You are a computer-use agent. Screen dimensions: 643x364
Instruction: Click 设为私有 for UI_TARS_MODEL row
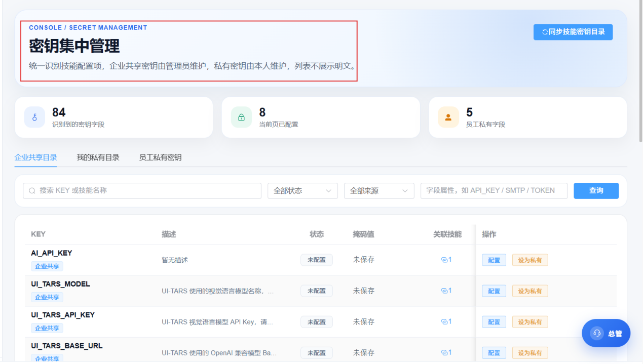coord(530,291)
